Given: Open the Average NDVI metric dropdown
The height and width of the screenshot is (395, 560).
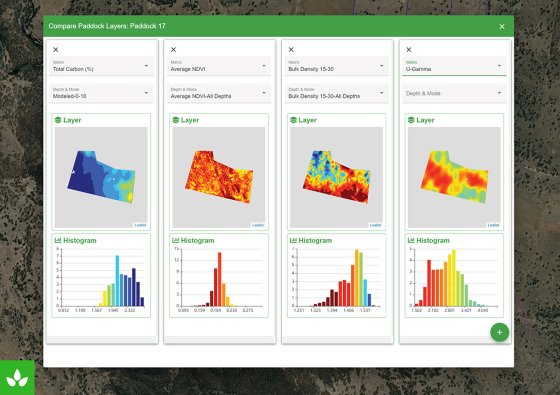Looking at the screenshot, I should tap(219, 66).
